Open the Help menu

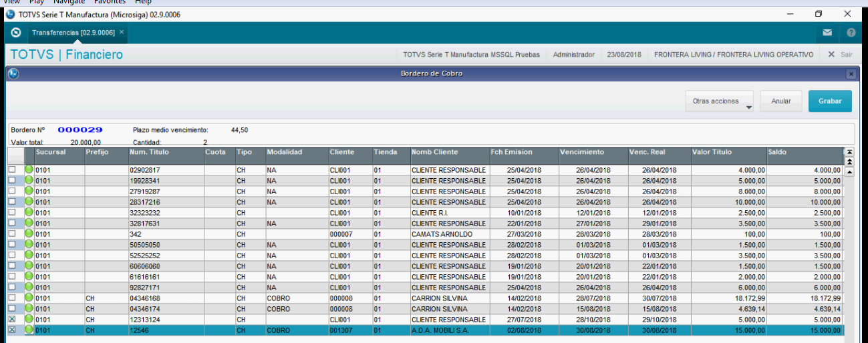[143, 2]
